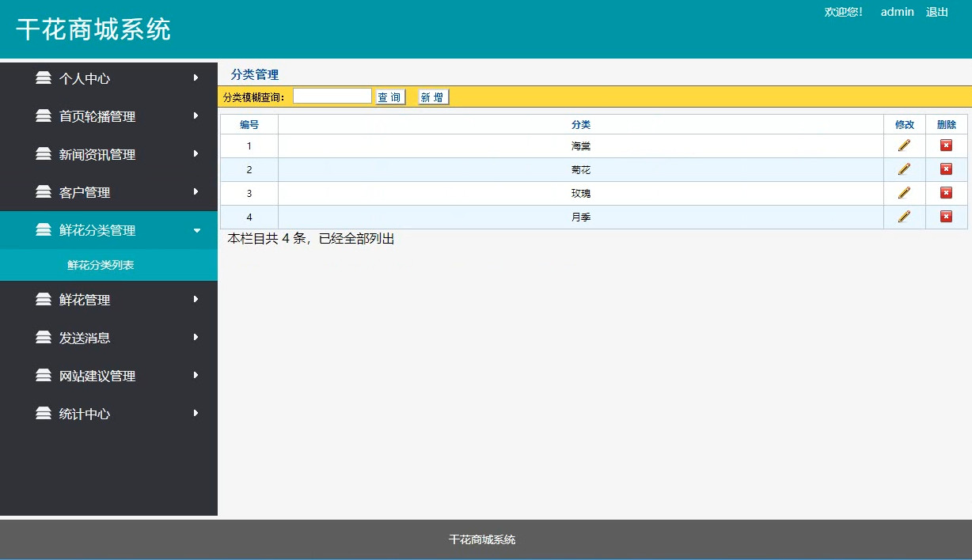Viewport: 972px width, 560px height.
Task: Click the 新增 add button
Action: point(432,97)
